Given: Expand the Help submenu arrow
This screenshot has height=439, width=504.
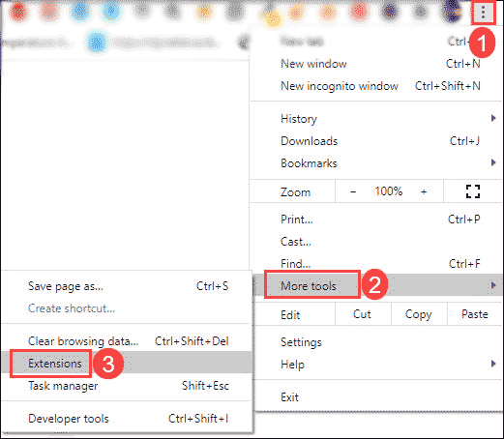Looking at the screenshot, I should click(493, 364).
